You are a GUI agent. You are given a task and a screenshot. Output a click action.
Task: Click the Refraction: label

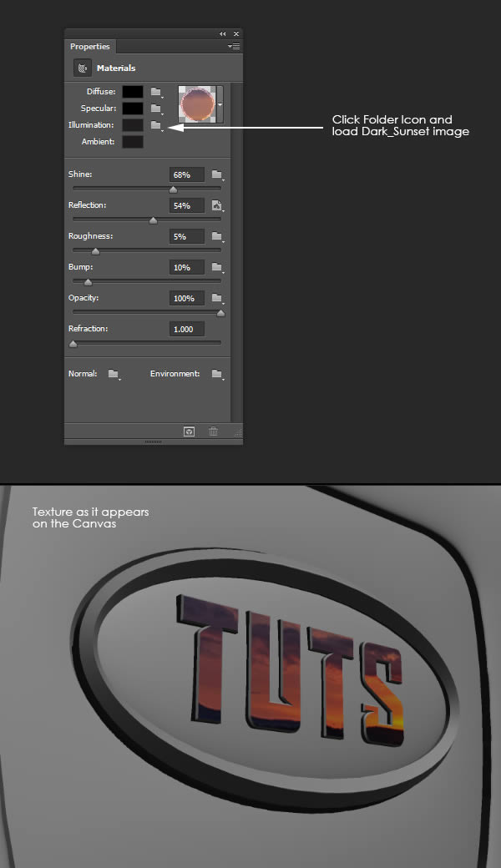[x=88, y=329]
